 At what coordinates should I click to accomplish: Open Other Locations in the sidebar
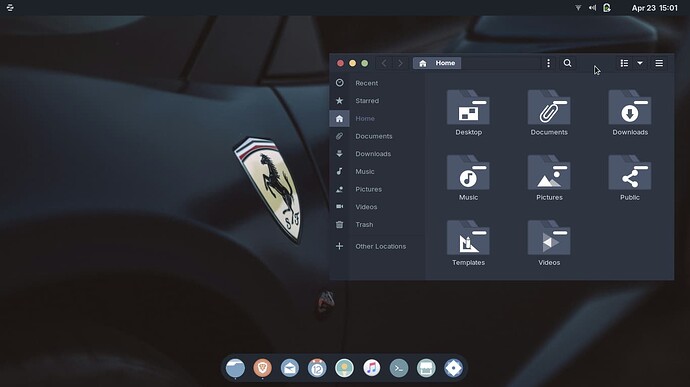click(x=377, y=246)
